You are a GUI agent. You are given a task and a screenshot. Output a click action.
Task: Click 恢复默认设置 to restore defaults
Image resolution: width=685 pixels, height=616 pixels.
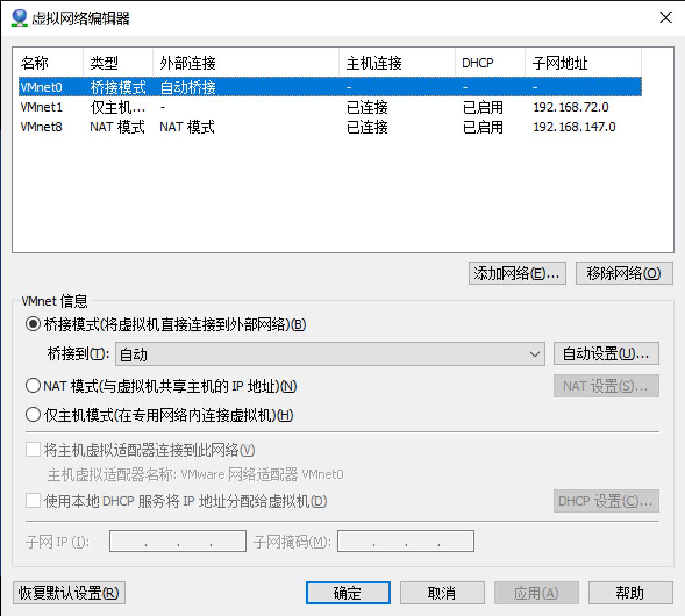(x=68, y=593)
